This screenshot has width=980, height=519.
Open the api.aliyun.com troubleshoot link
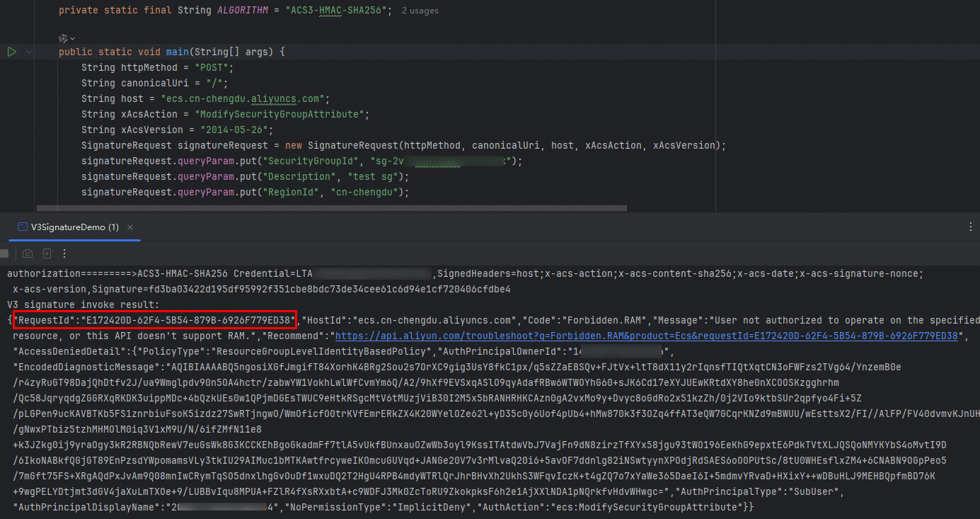(646, 336)
